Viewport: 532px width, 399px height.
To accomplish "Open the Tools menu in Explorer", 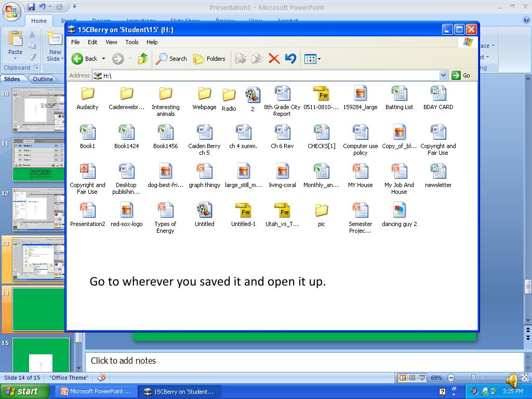I will pos(131,42).
